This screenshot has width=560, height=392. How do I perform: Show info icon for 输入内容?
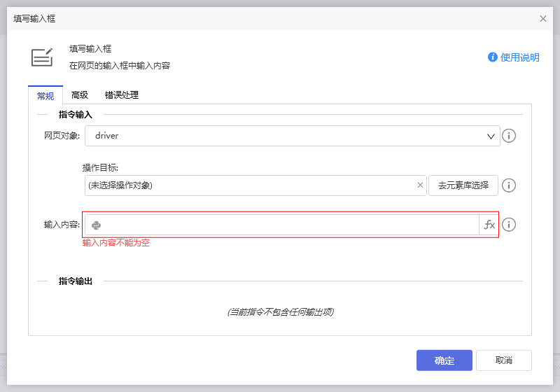[x=510, y=225]
